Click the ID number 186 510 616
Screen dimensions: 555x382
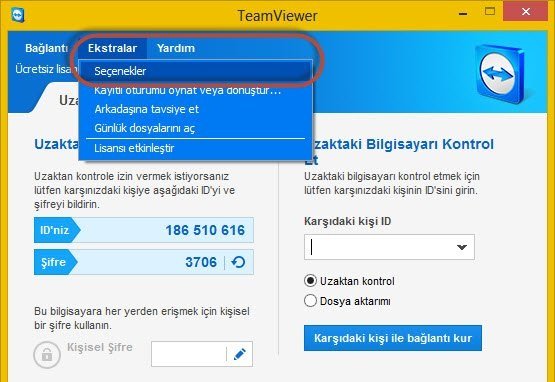(205, 230)
